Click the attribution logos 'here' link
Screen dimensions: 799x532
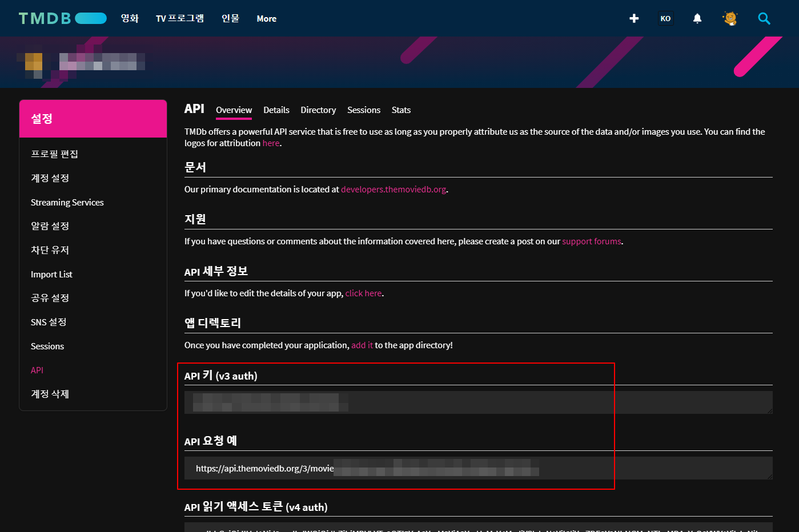point(271,143)
